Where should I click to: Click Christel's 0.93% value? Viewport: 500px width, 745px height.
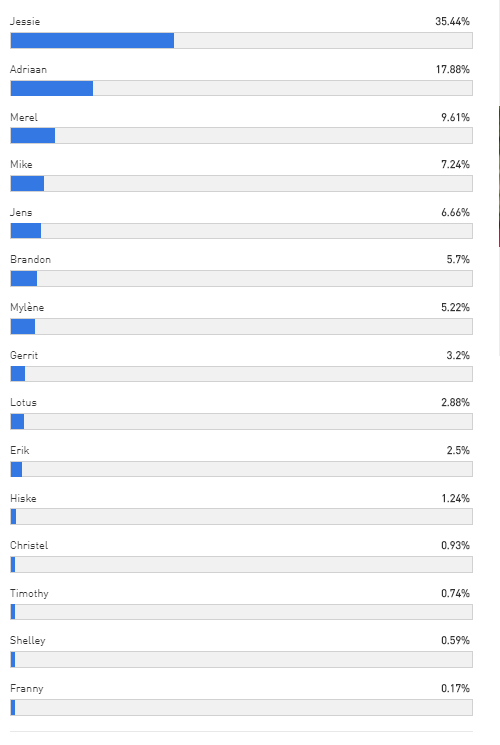(455, 545)
